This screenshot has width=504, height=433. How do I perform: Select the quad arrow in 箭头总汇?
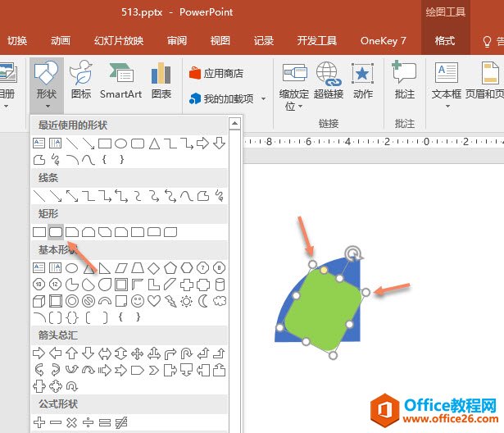tap(138, 353)
